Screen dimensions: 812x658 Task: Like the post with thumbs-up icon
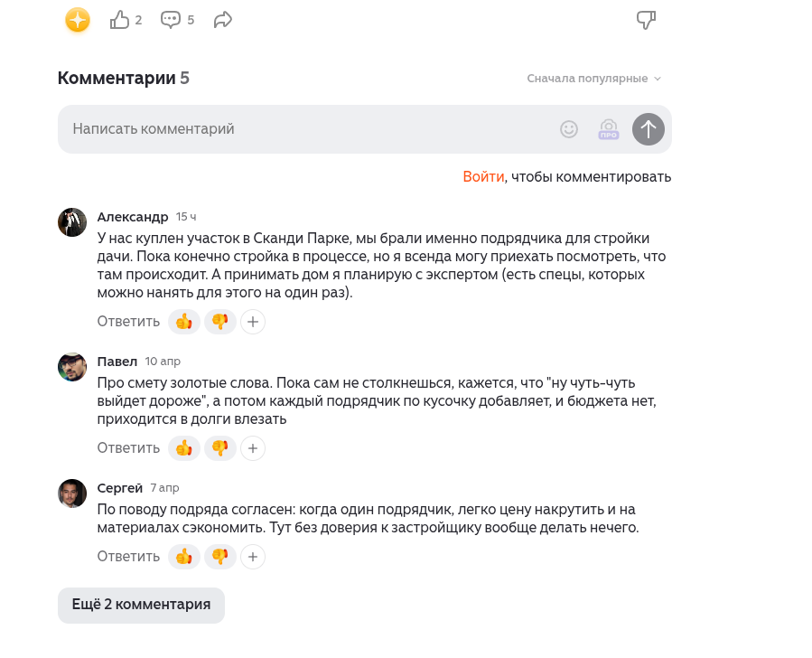coord(119,20)
